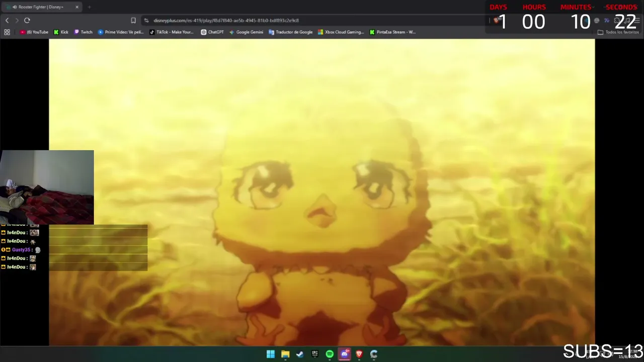Click the webcam overlay thumbnail
The height and width of the screenshot is (362, 644).
click(47, 187)
